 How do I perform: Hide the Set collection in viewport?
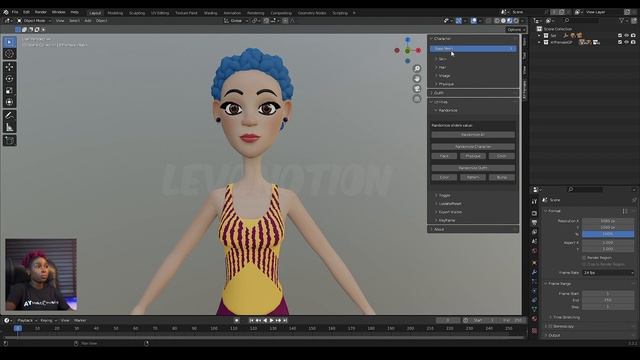point(627,36)
